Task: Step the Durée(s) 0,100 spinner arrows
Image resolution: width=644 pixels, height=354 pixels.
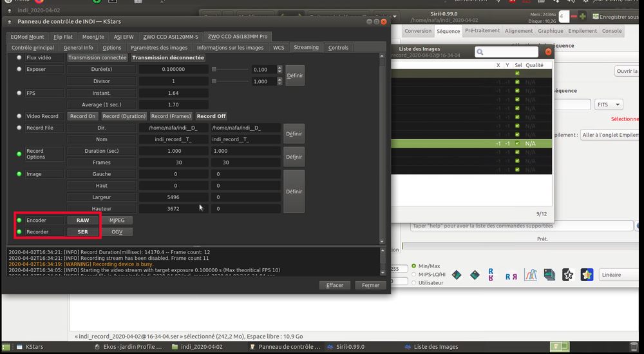Action: [279, 70]
